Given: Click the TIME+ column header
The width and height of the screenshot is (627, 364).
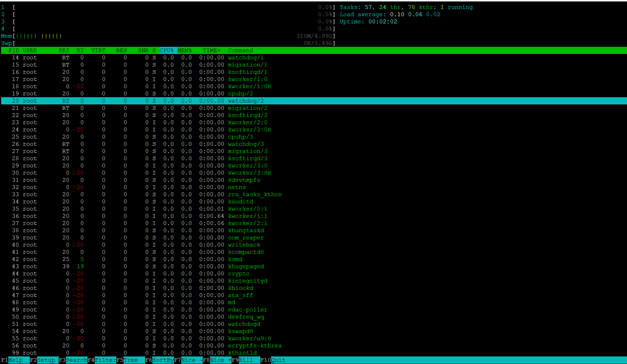Looking at the screenshot, I should tap(212, 50).
